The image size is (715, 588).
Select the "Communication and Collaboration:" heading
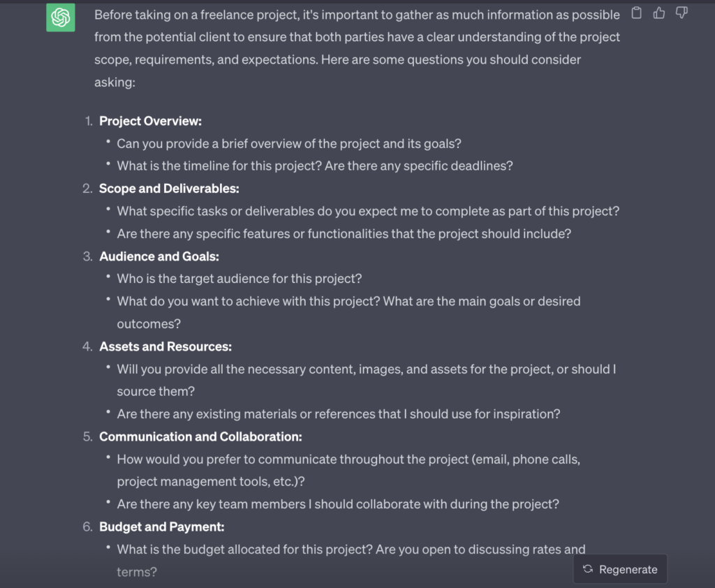point(200,436)
